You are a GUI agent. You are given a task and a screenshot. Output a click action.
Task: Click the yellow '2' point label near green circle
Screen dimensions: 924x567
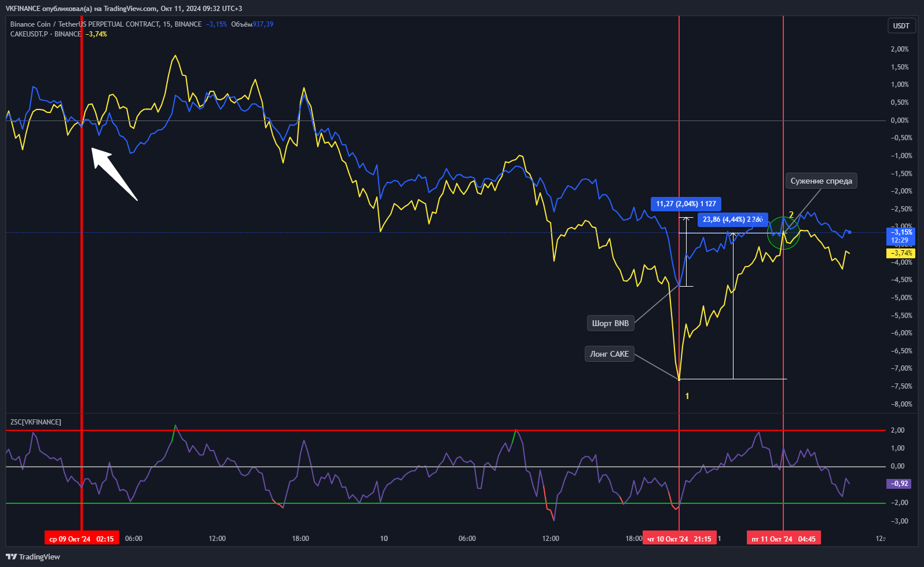pos(791,215)
